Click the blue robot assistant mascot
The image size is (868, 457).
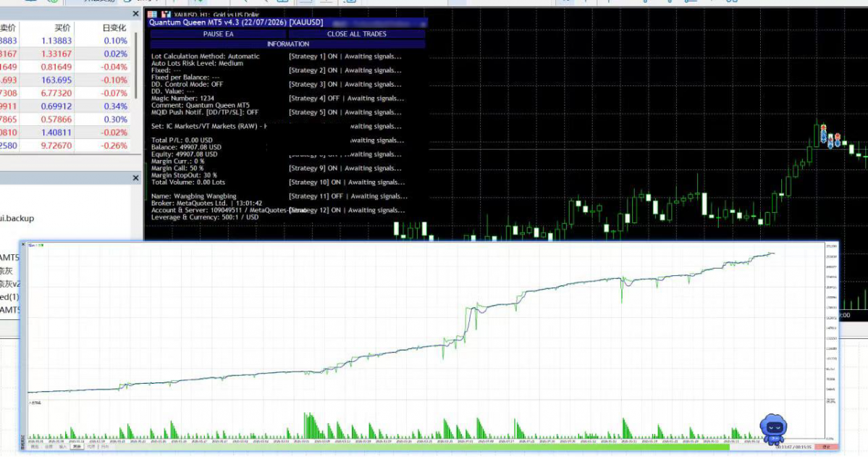[x=773, y=429]
